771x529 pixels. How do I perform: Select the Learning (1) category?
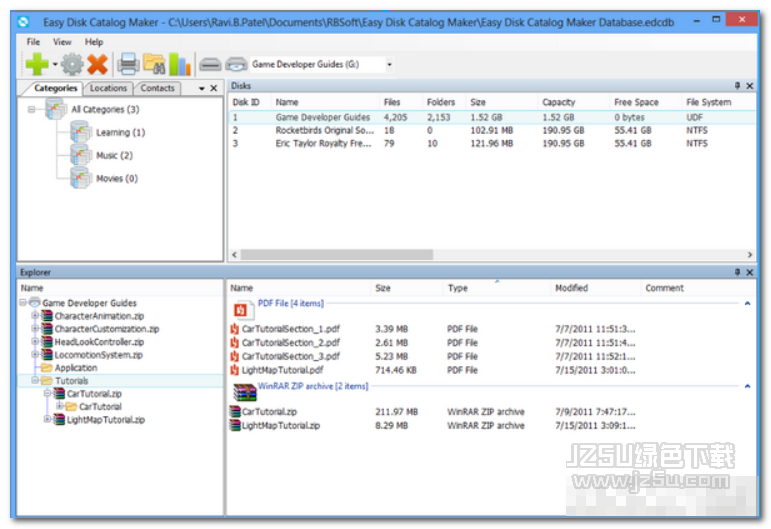click(120, 132)
